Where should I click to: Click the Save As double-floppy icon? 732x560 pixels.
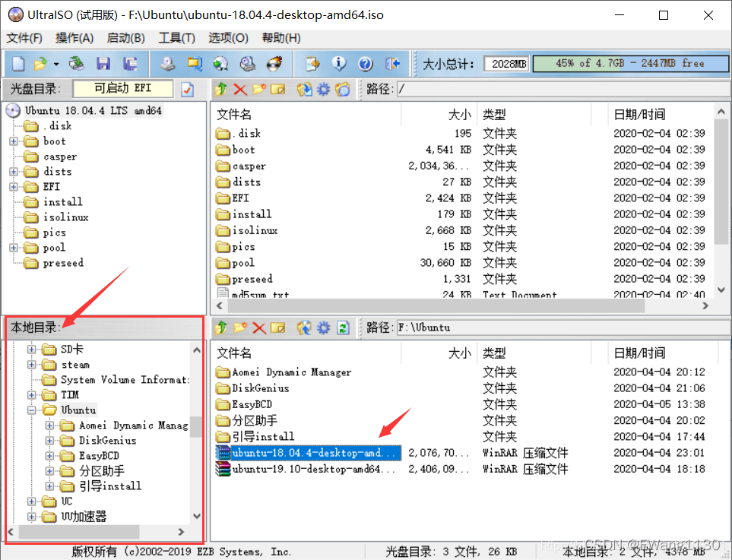click(130, 64)
